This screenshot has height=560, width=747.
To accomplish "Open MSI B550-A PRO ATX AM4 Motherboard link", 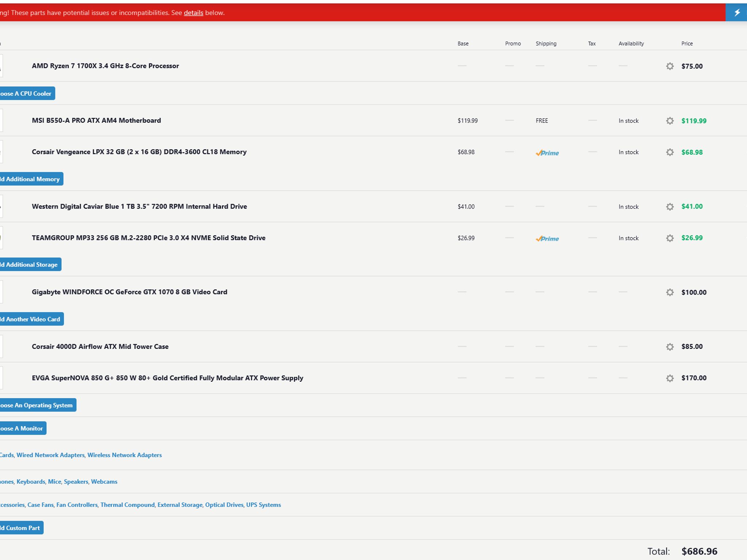I will (x=96, y=121).
